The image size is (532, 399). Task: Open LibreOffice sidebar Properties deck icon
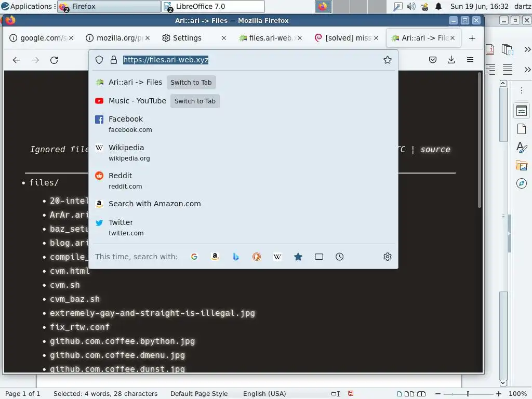(x=522, y=111)
